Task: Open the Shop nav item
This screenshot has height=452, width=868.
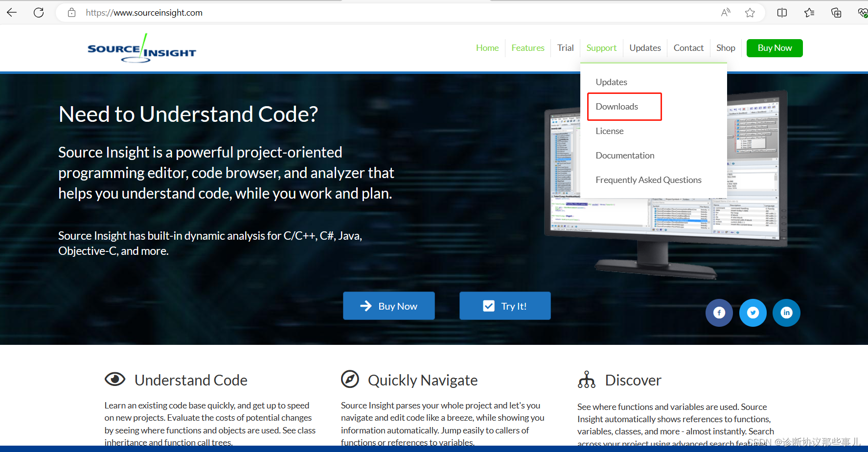Action: (726, 48)
